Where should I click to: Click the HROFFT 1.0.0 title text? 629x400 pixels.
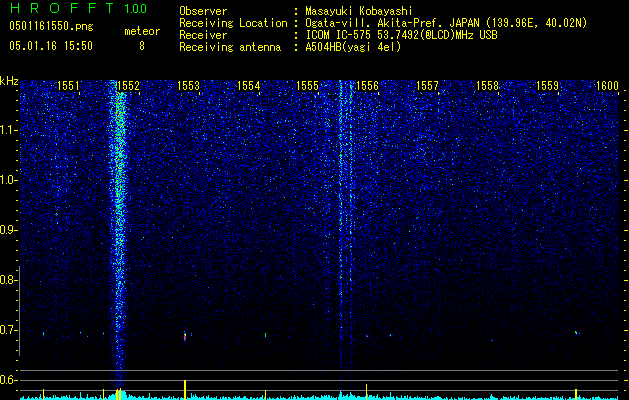pos(79,8)
